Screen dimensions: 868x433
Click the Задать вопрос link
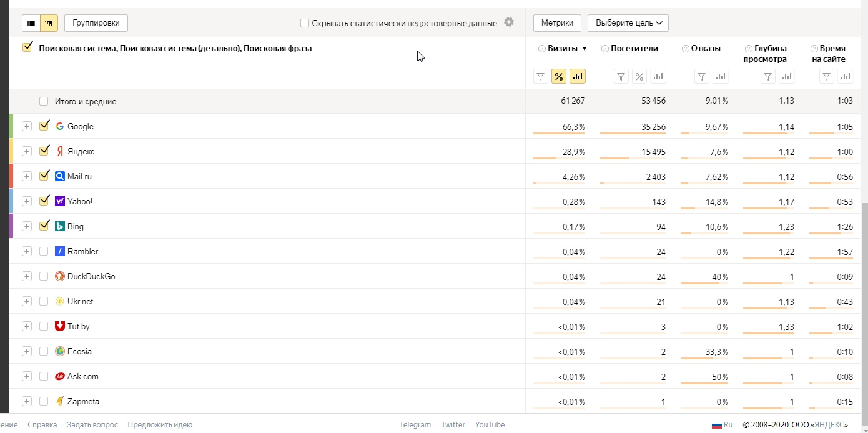pyautogui.click(x=92, y=425)
